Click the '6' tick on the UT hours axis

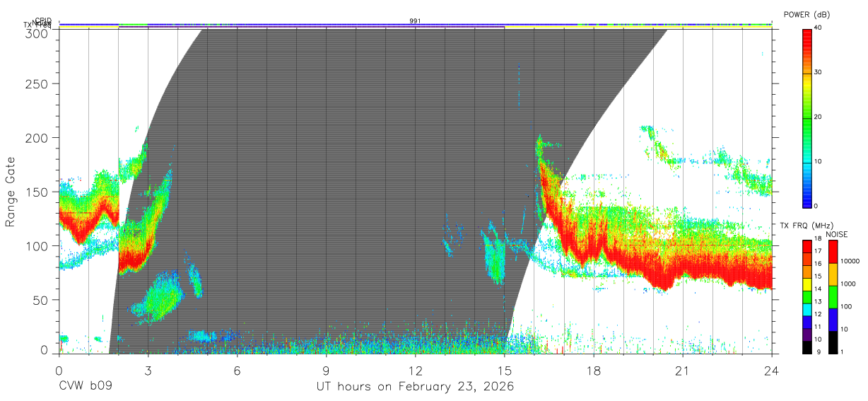[x=237, y=371]
